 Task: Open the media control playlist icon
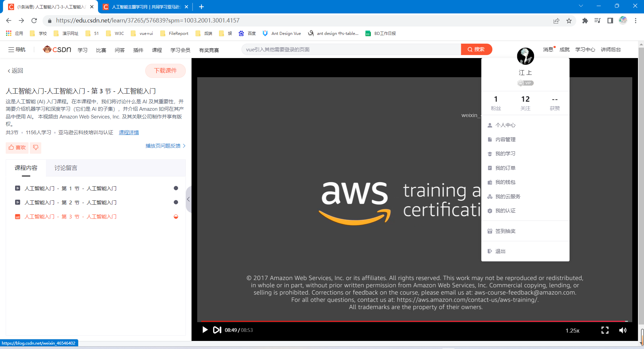pos(597,21)
